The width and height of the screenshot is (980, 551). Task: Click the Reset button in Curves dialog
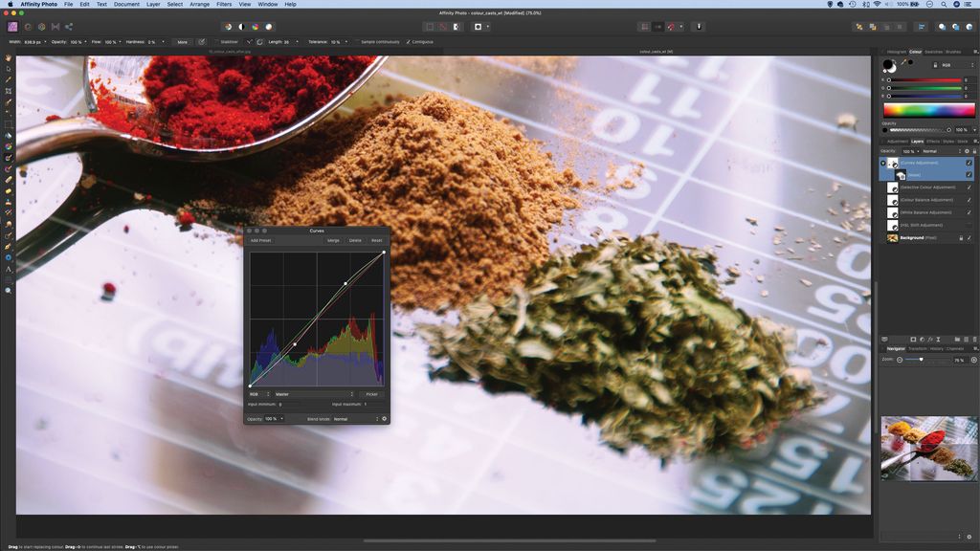point(375,240)
